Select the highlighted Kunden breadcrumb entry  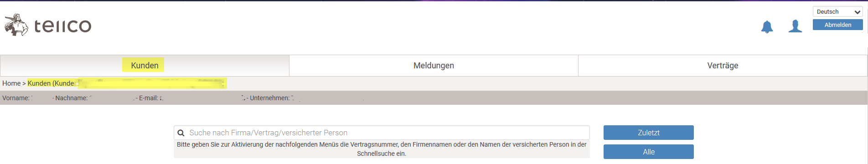tap(127, 83)
